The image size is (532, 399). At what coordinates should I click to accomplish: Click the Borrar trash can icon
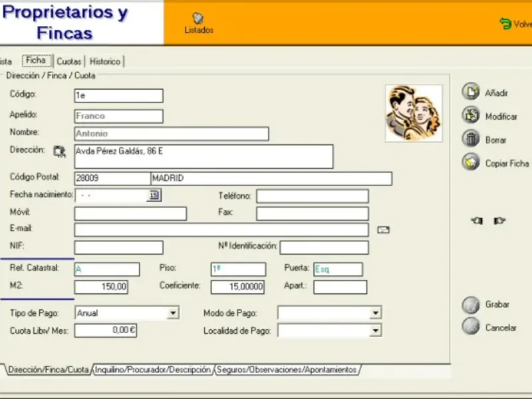[471, 138]
